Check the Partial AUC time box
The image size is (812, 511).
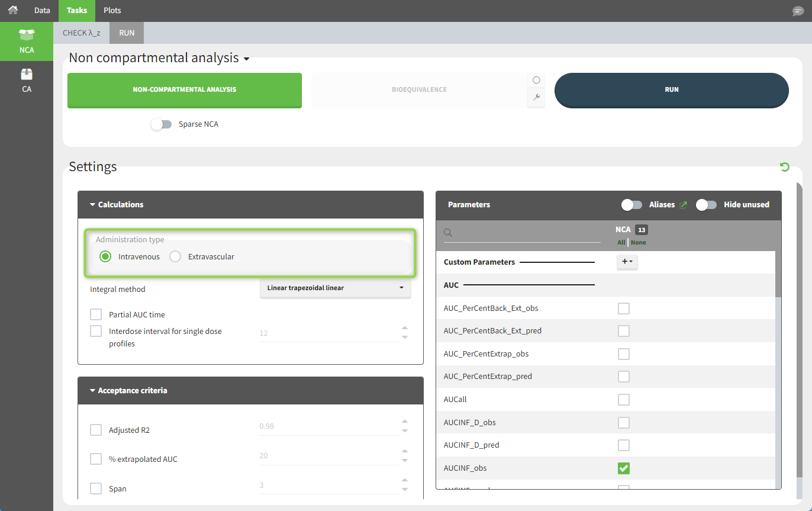click(x=96, y=314)
